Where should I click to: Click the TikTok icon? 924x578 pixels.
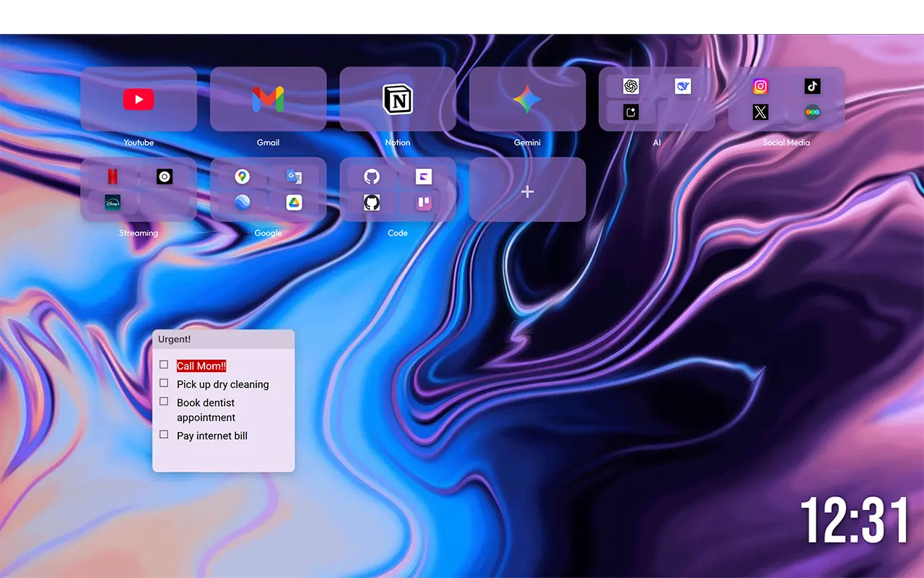[813, 87]
